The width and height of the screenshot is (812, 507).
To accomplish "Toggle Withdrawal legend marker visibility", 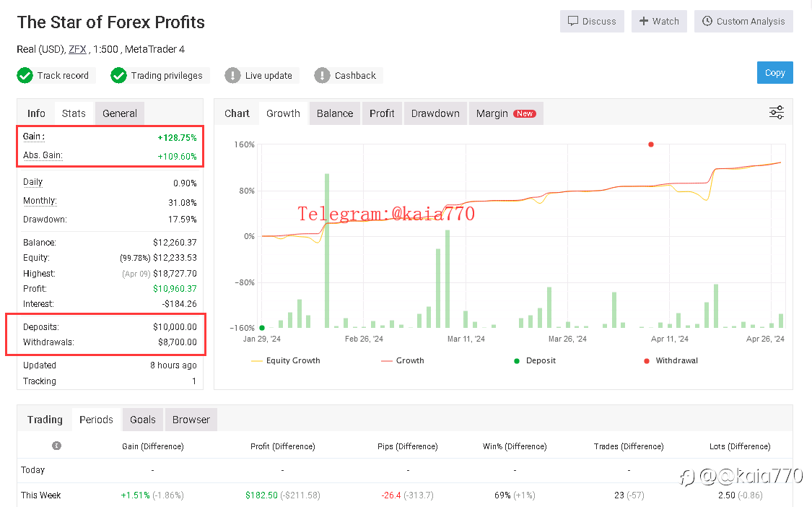I will 671,361.
